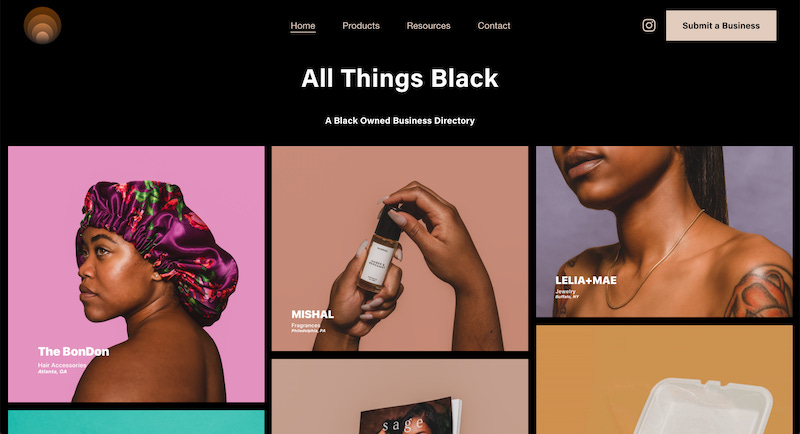Image resolution: width=800 pixels, height=434 pixels.
Task: Select the Resources navigation link
Action: pos(429,25)
